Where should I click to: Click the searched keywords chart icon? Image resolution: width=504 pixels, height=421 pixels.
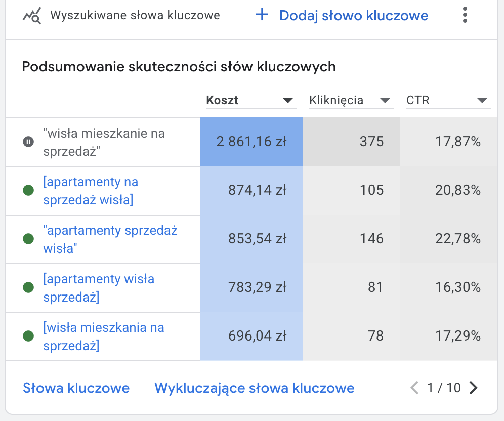32,16
